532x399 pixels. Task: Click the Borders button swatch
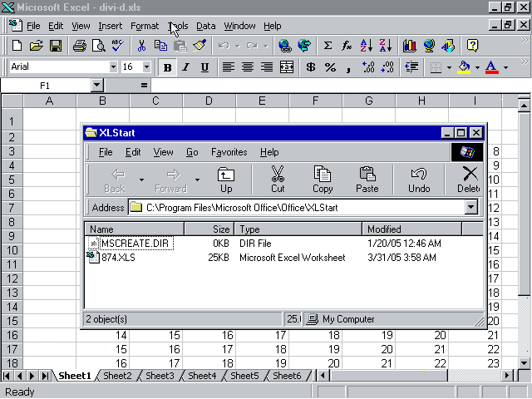click(x=436, y=67)
